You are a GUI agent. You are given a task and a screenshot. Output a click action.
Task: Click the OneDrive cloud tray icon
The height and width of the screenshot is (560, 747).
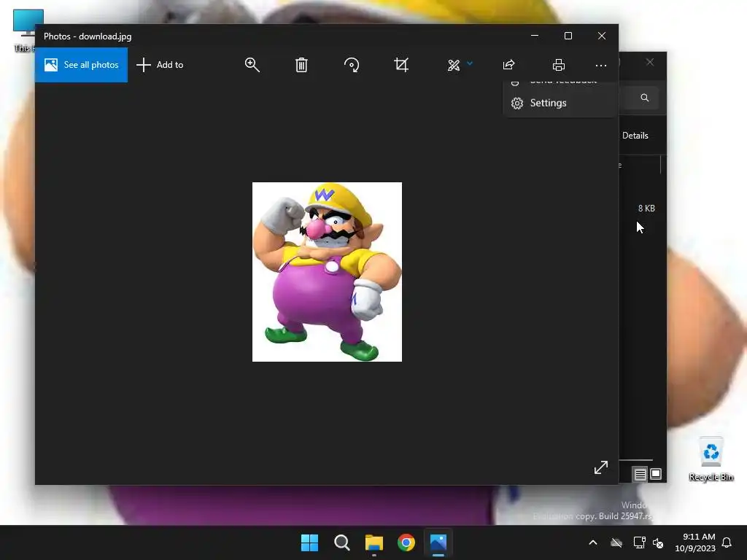[x=616, y=542]
